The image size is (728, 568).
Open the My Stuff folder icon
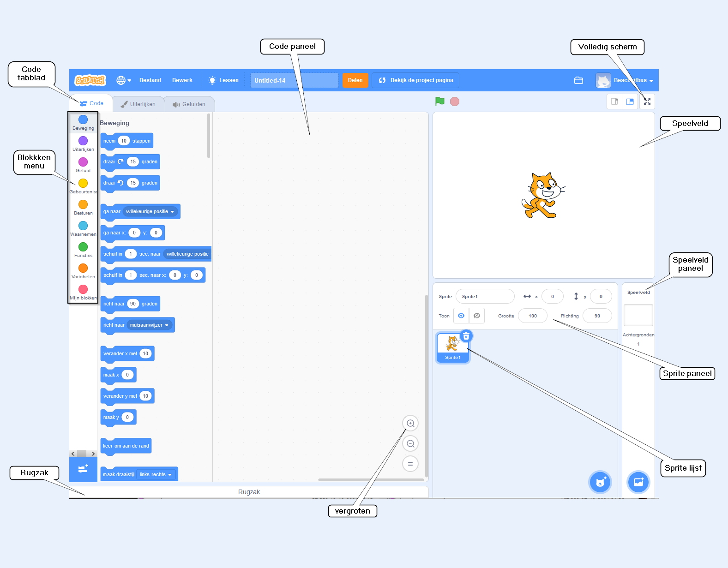coord(578,80)
